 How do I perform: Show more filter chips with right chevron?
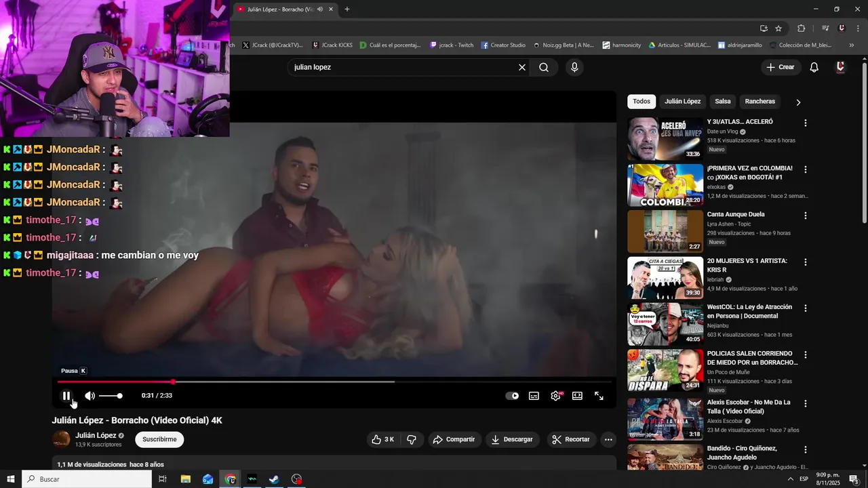click(798, 102)
